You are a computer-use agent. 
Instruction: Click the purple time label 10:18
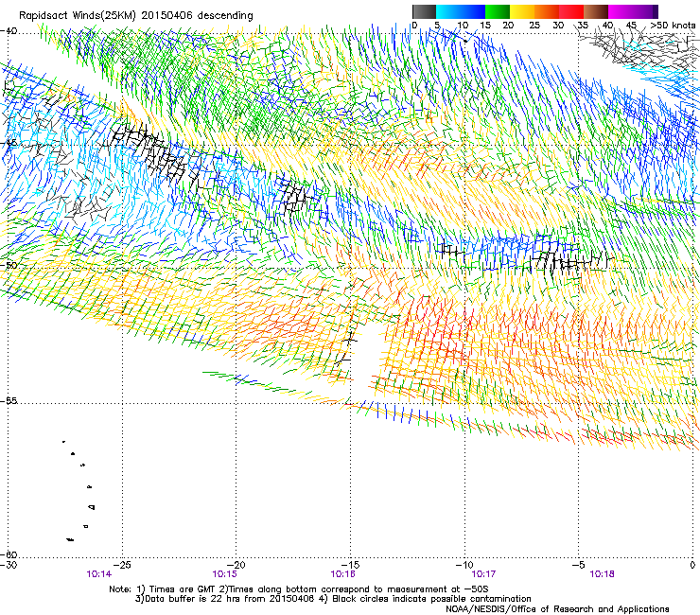602,574
